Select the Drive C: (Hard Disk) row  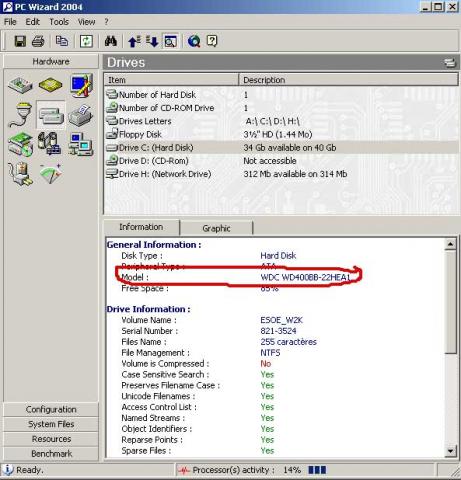pyautogui.click(x=282, y=148)
